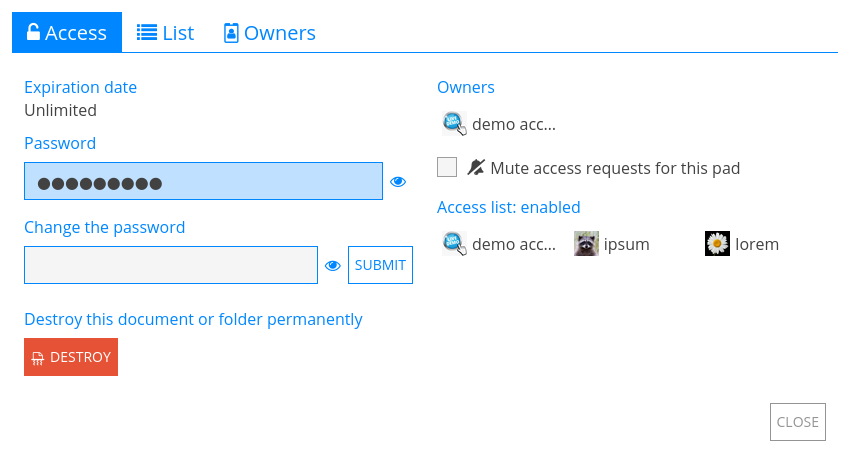
Task: Click the raccoon avatar for ipsum
Action: click(586, 243)
